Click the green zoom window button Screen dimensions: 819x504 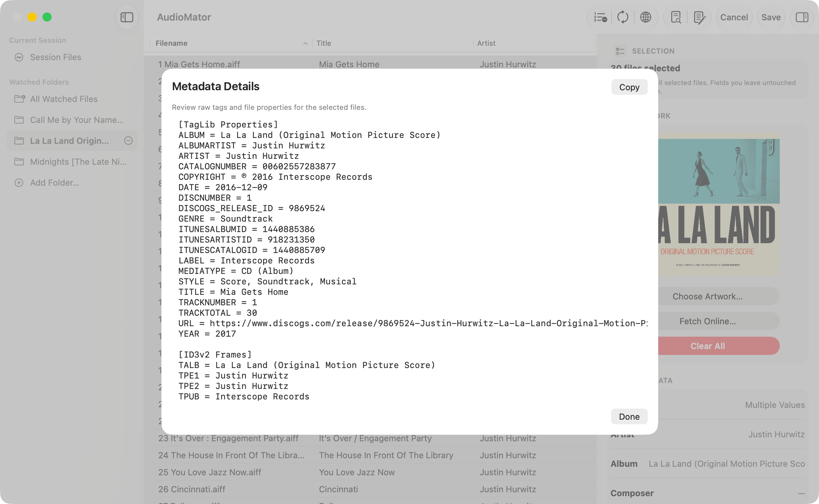point(47,17)
